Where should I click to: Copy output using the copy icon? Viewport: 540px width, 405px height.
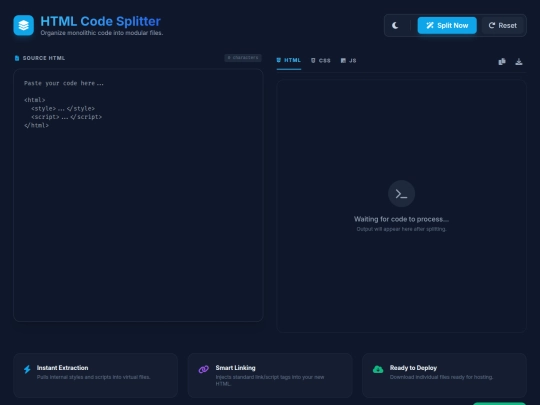pos(502,62)
